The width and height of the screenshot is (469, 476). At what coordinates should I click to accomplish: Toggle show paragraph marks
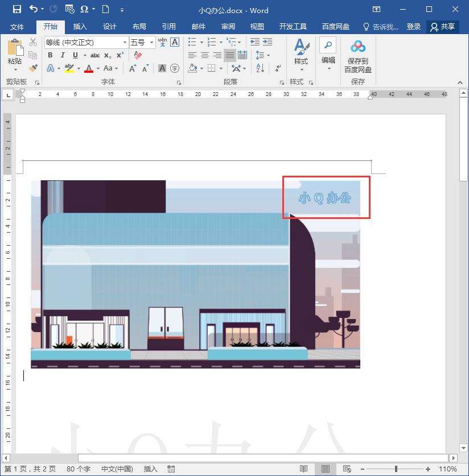point(278,68)
